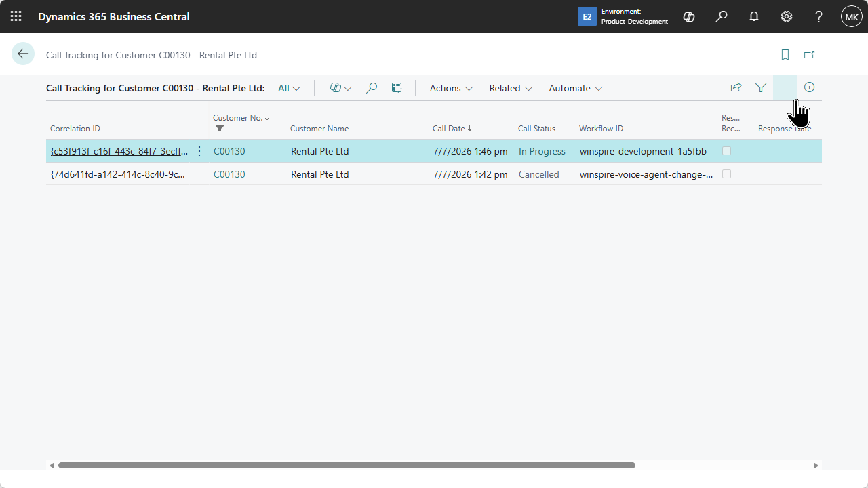
Task: Open customer C00130 link in second row
Action: click(229, 174)
